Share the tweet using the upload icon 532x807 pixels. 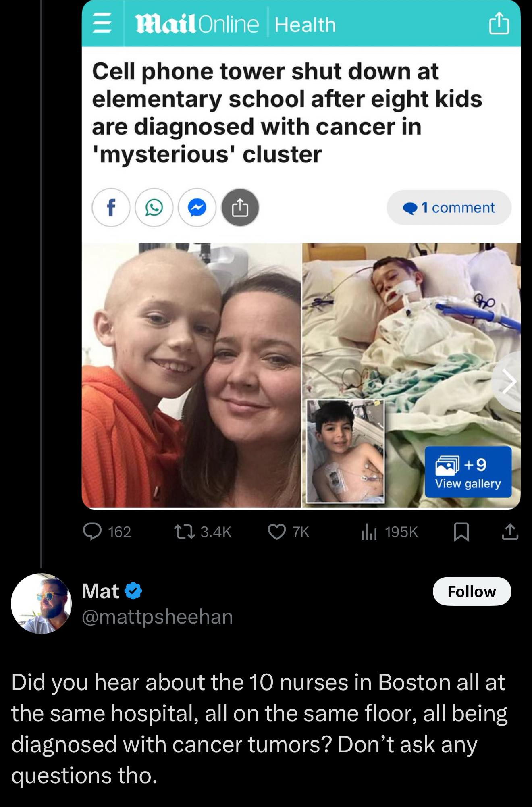point(510,532)
